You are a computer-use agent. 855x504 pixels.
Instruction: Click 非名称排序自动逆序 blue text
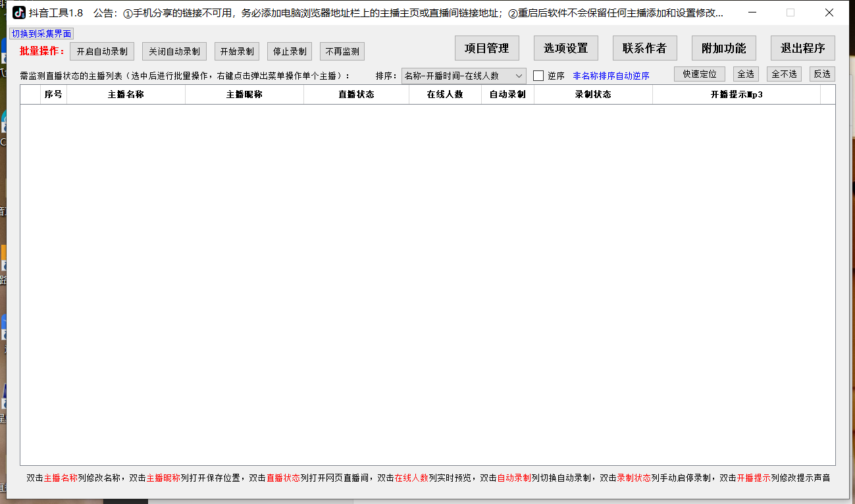click(x=611, y=76)
